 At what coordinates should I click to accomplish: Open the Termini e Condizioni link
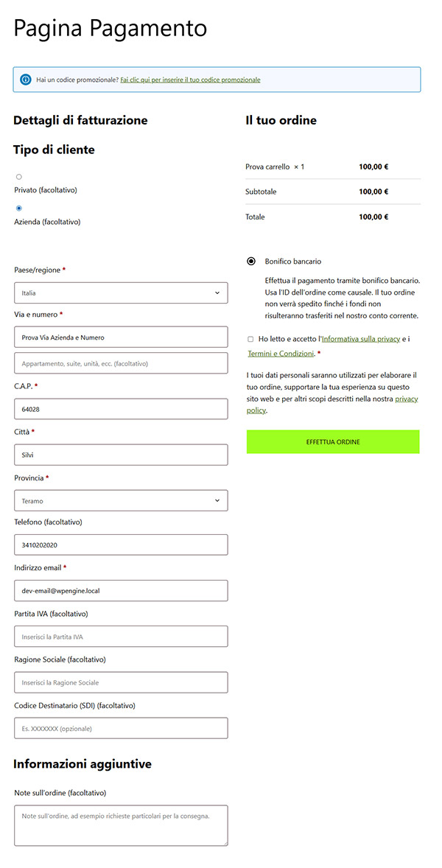pos(281,354)
